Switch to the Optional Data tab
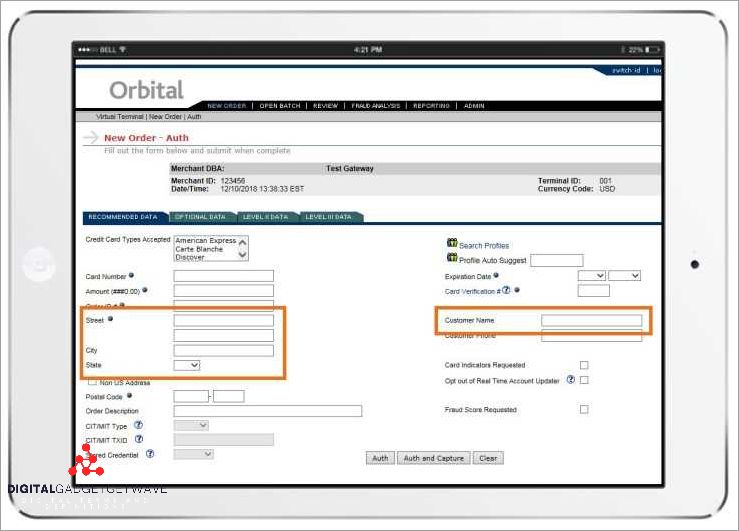The image size is (739, 531). [x=199, y=217]
